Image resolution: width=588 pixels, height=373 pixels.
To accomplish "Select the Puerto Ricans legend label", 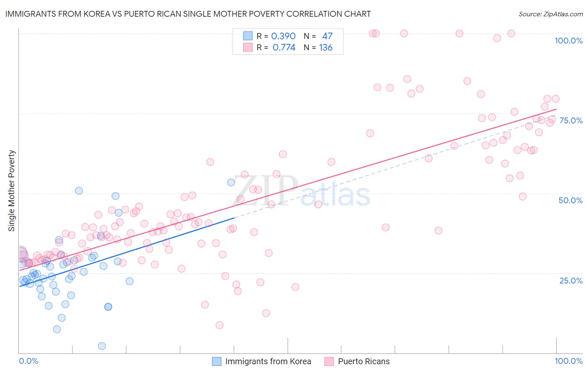I will 364,361.
